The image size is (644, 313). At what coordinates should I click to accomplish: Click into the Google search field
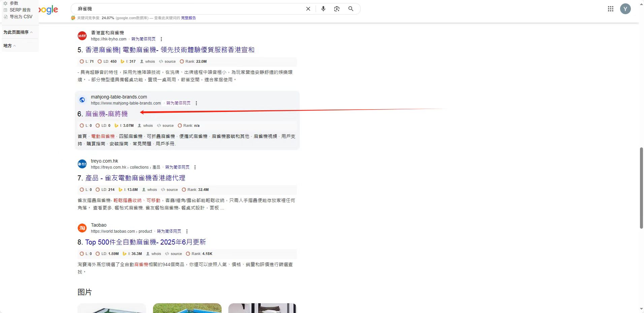pos(189,9)
